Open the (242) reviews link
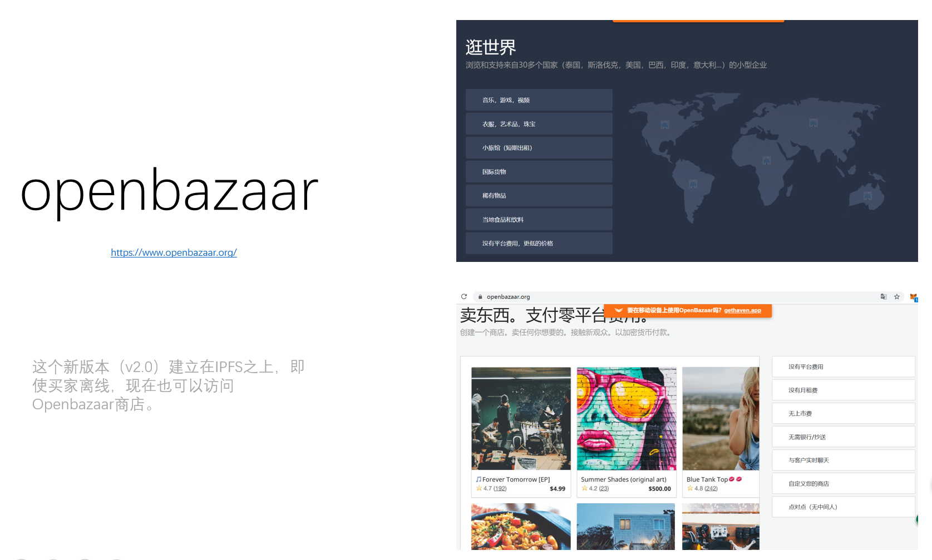 [711, 489]
